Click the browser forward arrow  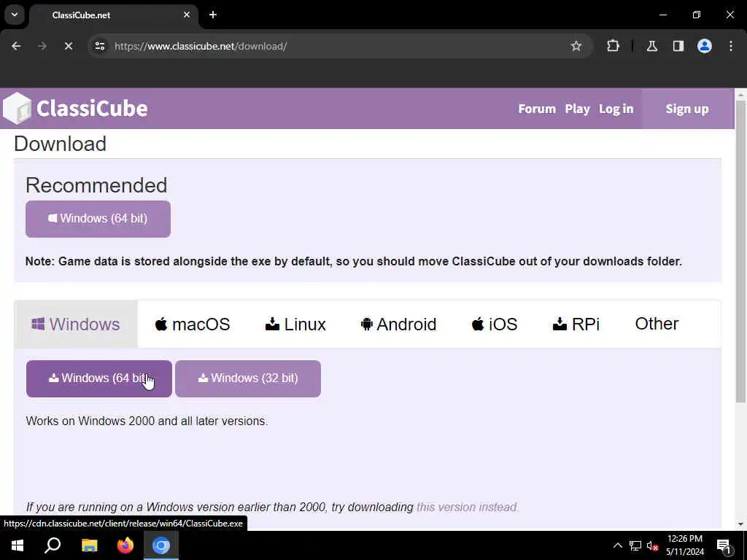(42, 46)
